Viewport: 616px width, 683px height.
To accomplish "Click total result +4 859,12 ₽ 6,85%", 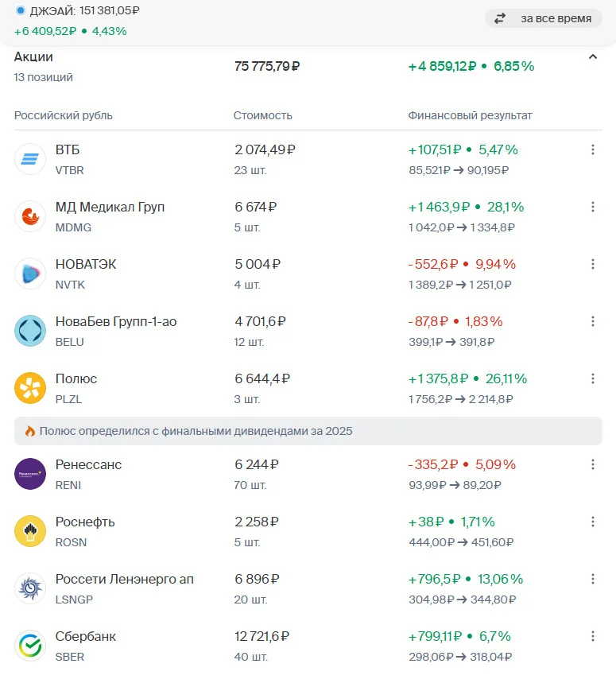I will pos(471,66).
